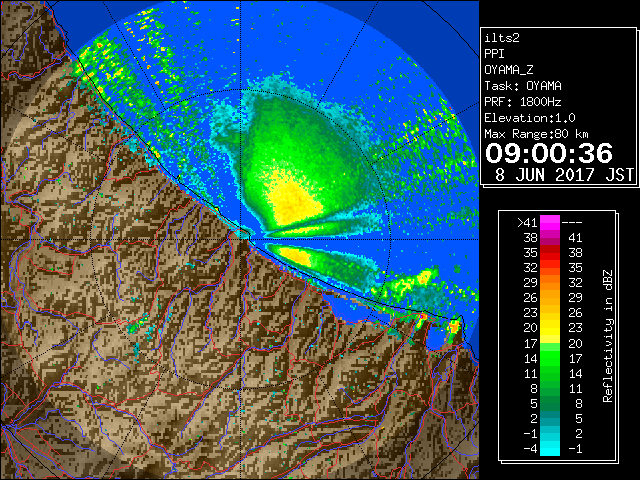Click the 'ilts2' label in the info box
Image resolution: width=640 pixels, height=480 pixels.
pos(502,38)
